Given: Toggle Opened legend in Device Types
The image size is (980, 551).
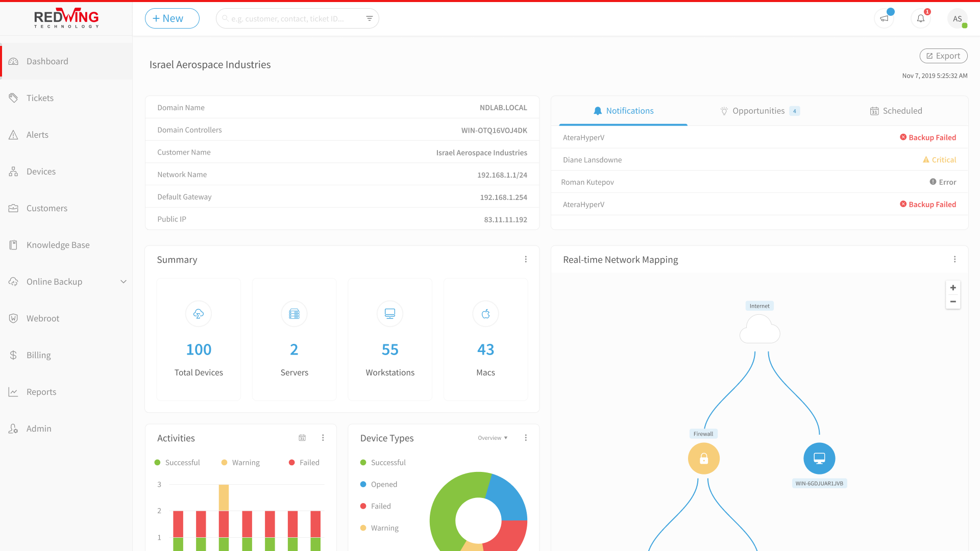Looking at the screenshot, I should [x=379, y=484].
